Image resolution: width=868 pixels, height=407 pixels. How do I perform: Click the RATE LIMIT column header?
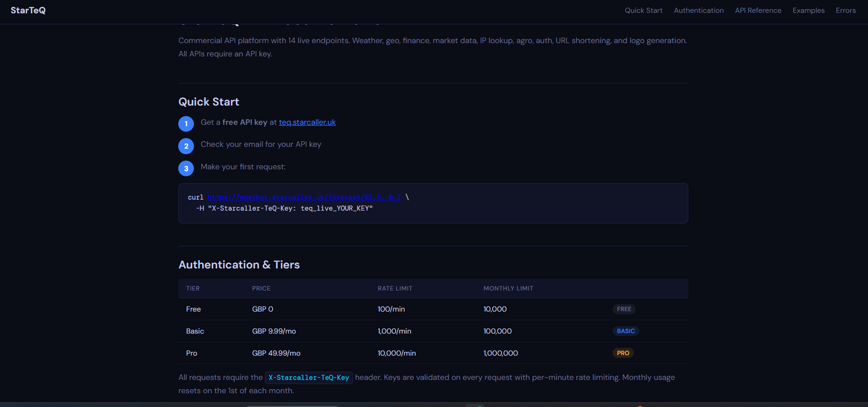(x=395, y=289)
